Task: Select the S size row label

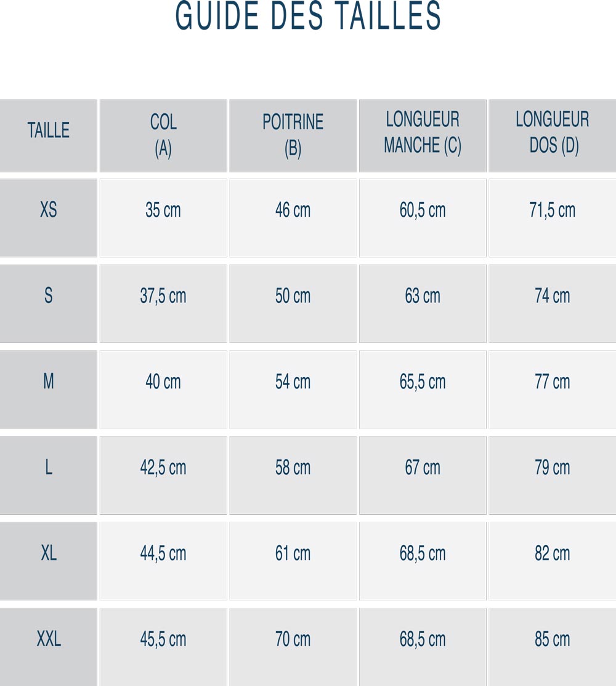Action: 49,296
